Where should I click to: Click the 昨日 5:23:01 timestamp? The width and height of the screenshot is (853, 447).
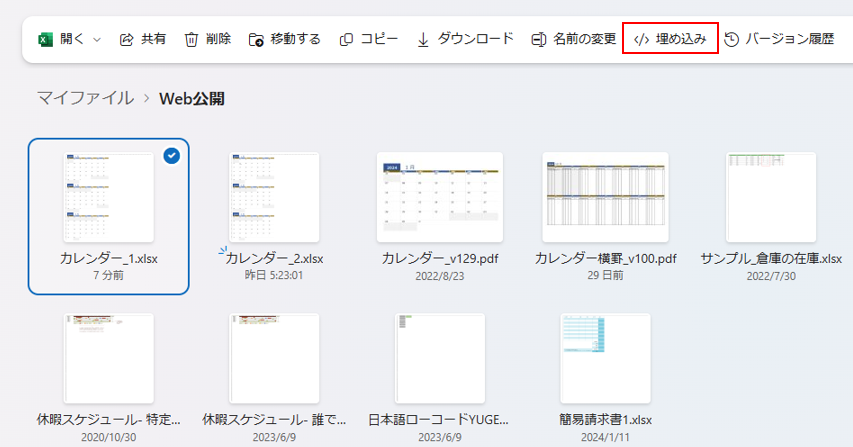click(274, 276)
